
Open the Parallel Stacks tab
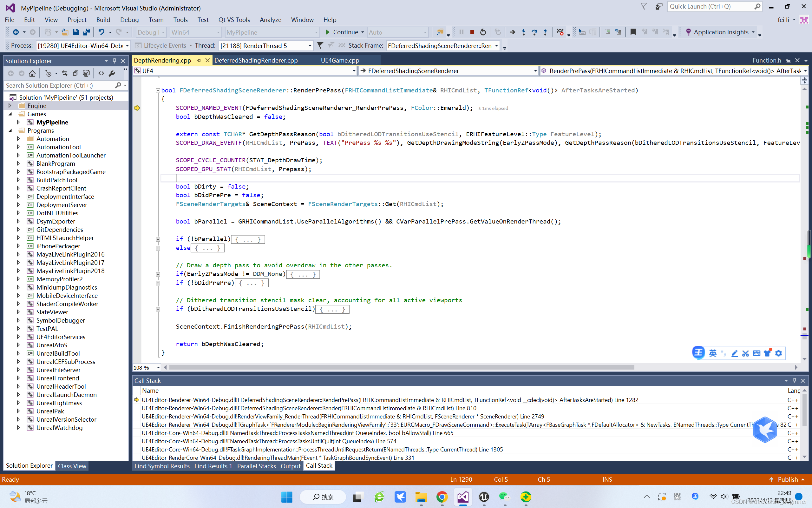pyautogui.click(x=256, y=466)
